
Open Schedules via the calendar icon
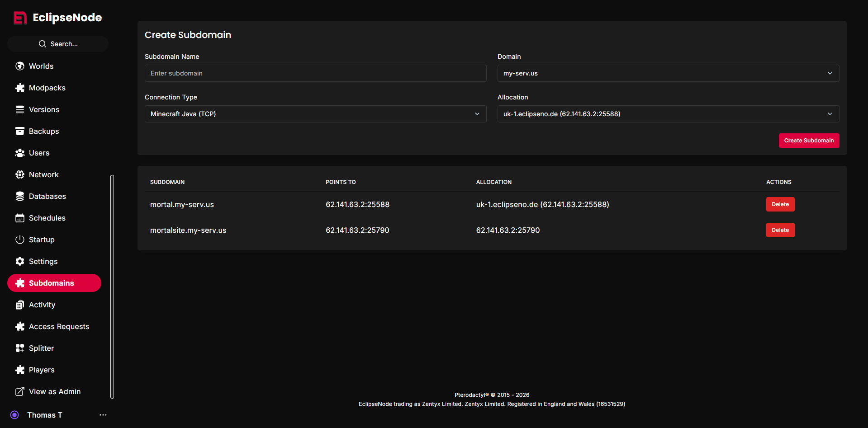point(20,218)
